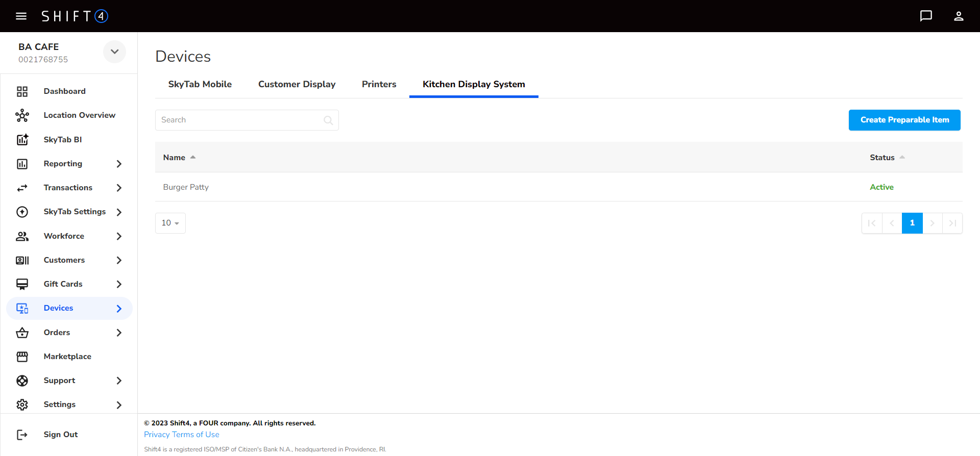
Task: Click the Sign Out icon
Action: tap(22, 435)
